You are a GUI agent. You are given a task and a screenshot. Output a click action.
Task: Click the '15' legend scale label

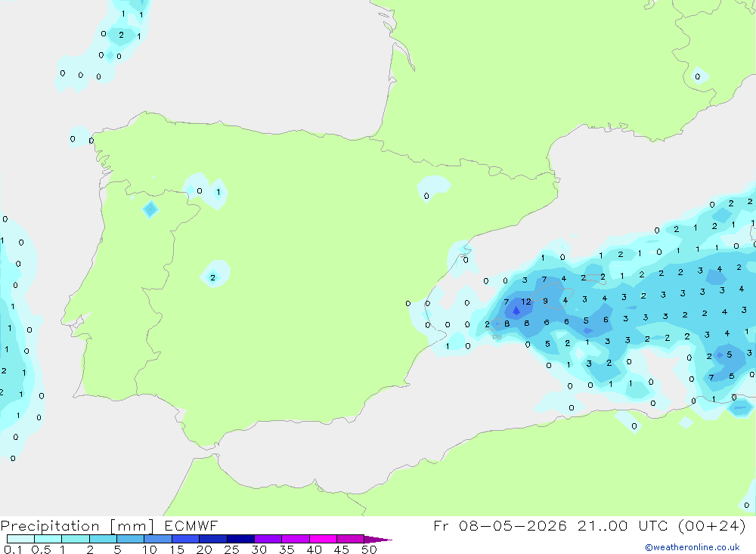tap(177, 549)
